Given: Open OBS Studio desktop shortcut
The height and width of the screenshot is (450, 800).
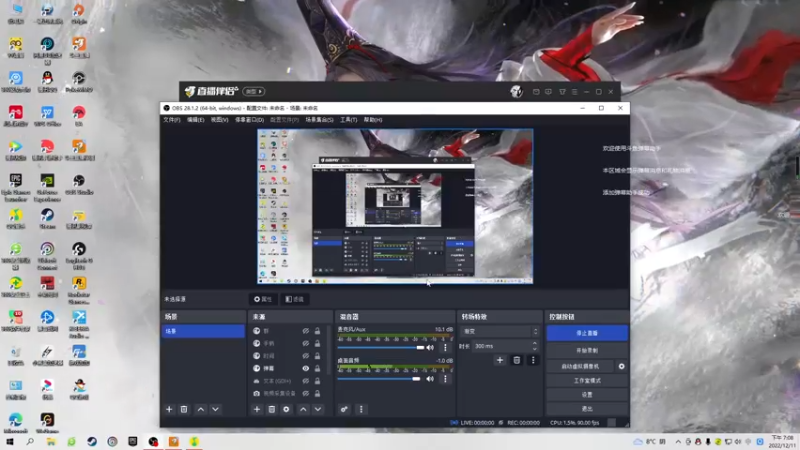Looking at the screenshot, I should (x=79, y=185).
